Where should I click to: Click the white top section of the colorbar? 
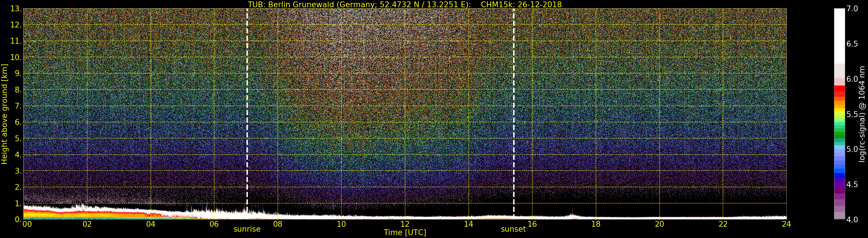point(839,34)
